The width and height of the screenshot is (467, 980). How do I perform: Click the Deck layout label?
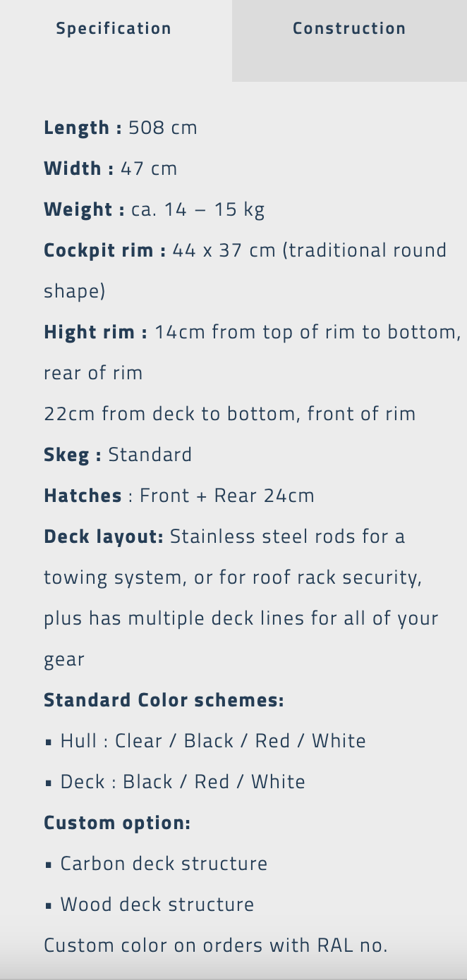103,537
